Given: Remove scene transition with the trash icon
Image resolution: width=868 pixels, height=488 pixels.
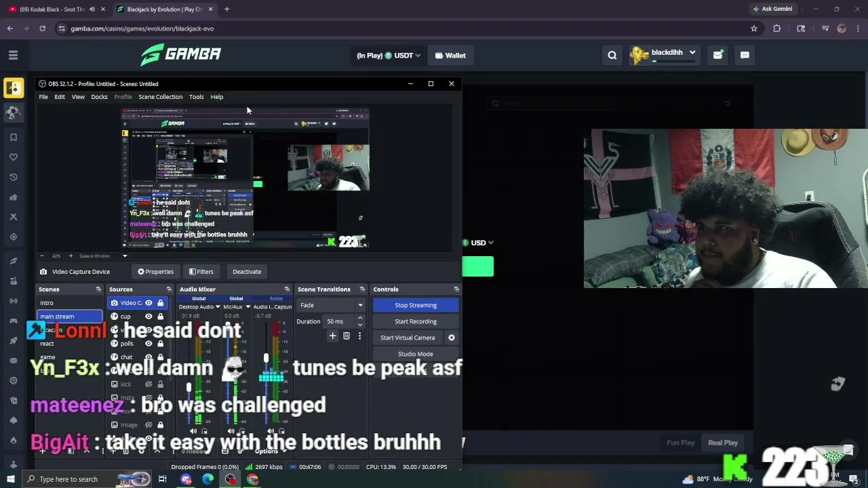Looking at the screenshot, I should (347, 335).
